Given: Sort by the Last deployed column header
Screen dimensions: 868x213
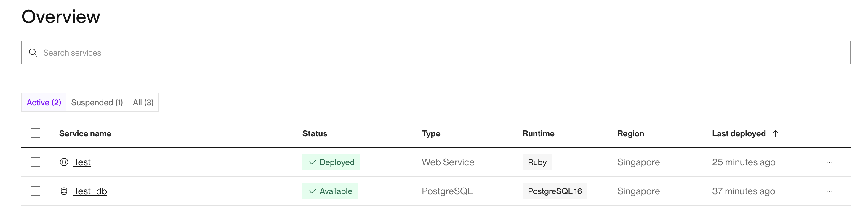Looking at the screenshot, I should click(x=739, y=134).
